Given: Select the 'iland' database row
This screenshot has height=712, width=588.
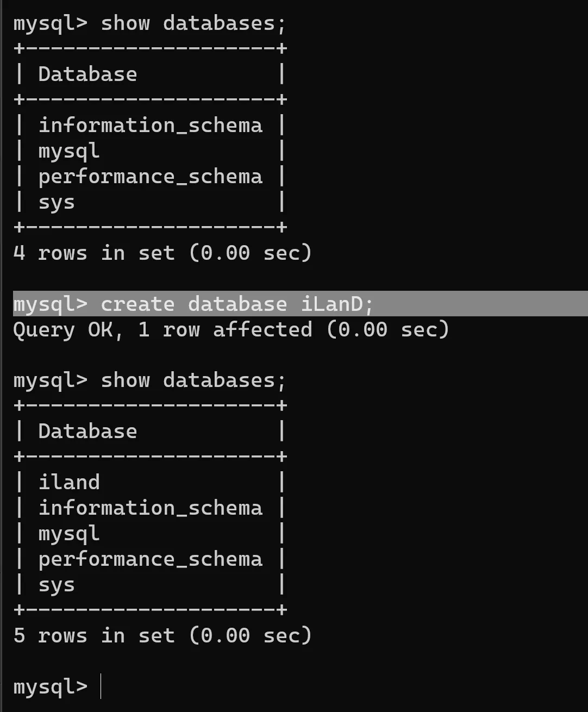Looking at the screenshot, I should (x=69, y=482).
